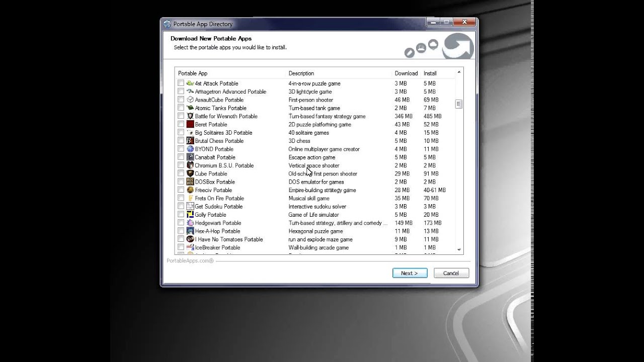Click the I Have No Tomatoes Portable icon
Image resolution: width=644 pixels, height=362 pixels.
point(190,239)
